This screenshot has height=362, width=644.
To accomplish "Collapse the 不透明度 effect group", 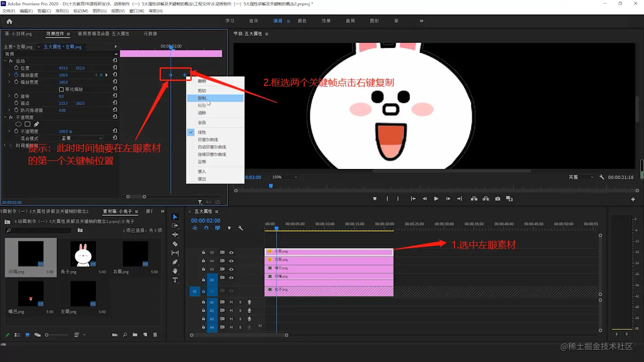I will (x=5, y=118).
